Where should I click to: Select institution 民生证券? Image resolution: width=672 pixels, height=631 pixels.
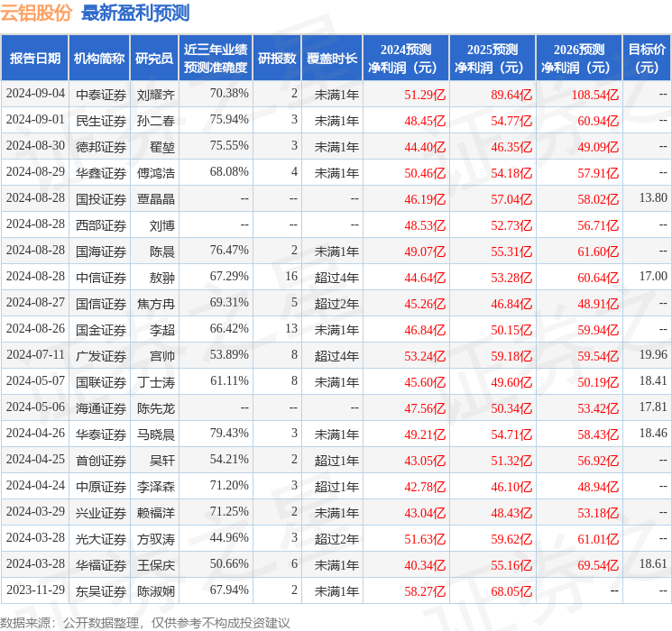tap(101, 121)
